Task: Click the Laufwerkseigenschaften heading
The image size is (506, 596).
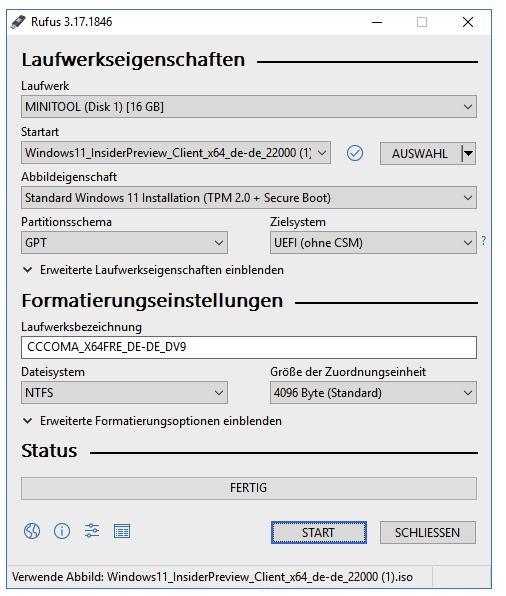Action: (x=133, y=60)
